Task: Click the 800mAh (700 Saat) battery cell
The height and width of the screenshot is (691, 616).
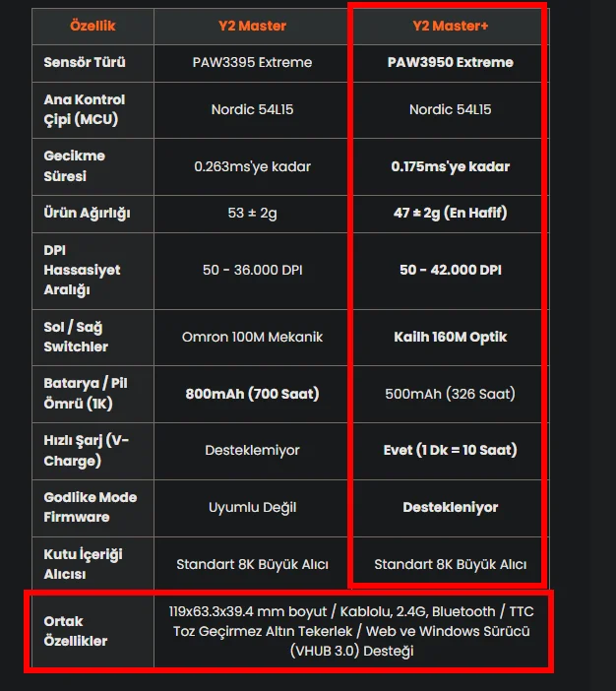Action: pyautogui.click(x=252, y=394)
